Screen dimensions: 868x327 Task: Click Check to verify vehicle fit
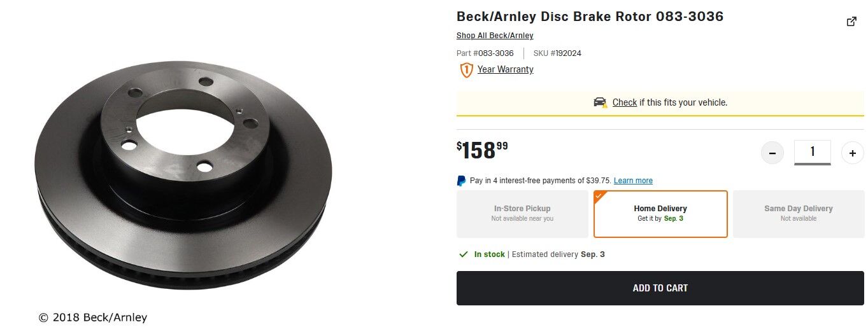(624, 102)
